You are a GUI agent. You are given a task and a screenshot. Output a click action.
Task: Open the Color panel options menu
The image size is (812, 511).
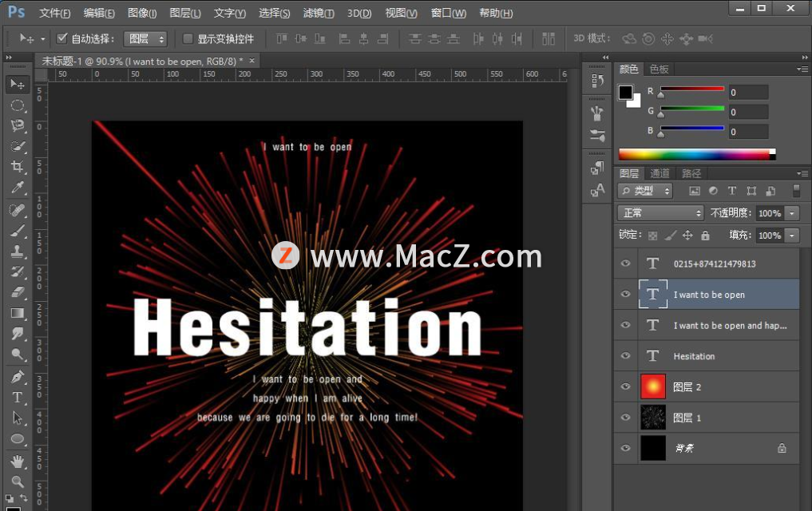click(802, 69)
